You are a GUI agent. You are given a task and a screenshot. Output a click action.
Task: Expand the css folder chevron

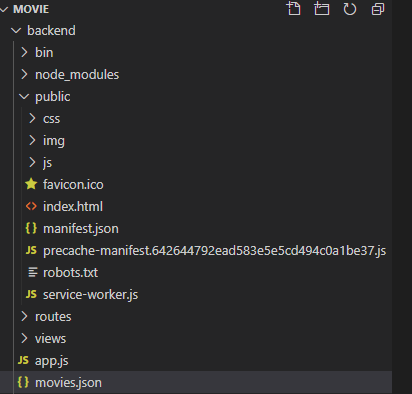[x=32, y=118]
